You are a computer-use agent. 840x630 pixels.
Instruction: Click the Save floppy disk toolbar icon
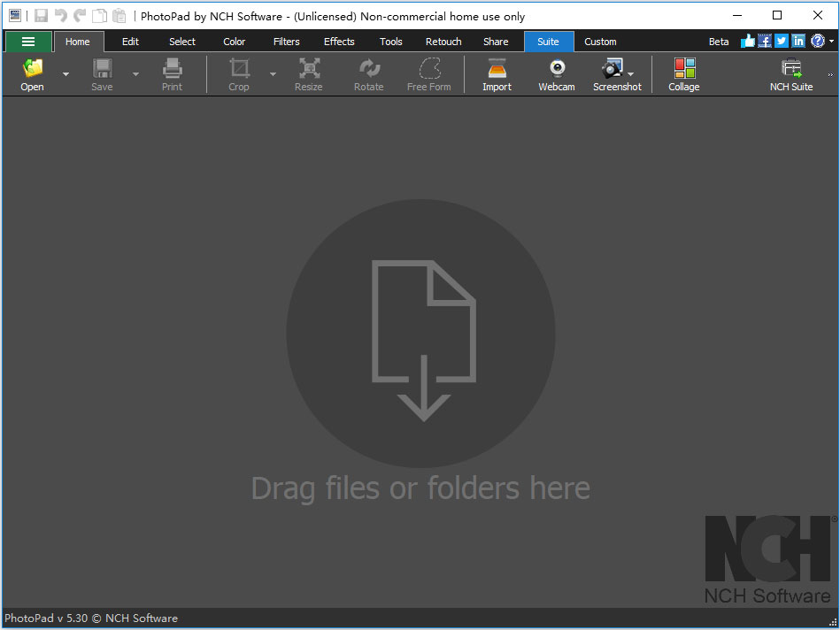103,68
